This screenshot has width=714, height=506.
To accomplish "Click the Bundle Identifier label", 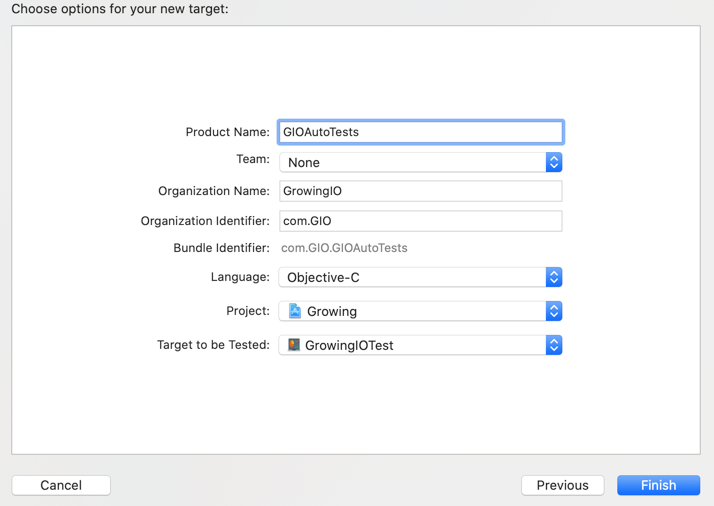I will (x=221, y=248).
